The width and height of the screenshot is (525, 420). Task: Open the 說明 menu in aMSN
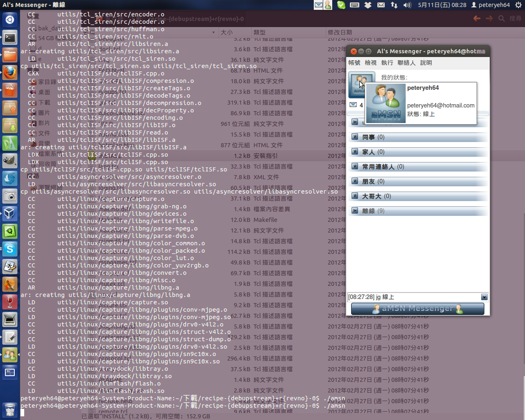coord(426,63)
